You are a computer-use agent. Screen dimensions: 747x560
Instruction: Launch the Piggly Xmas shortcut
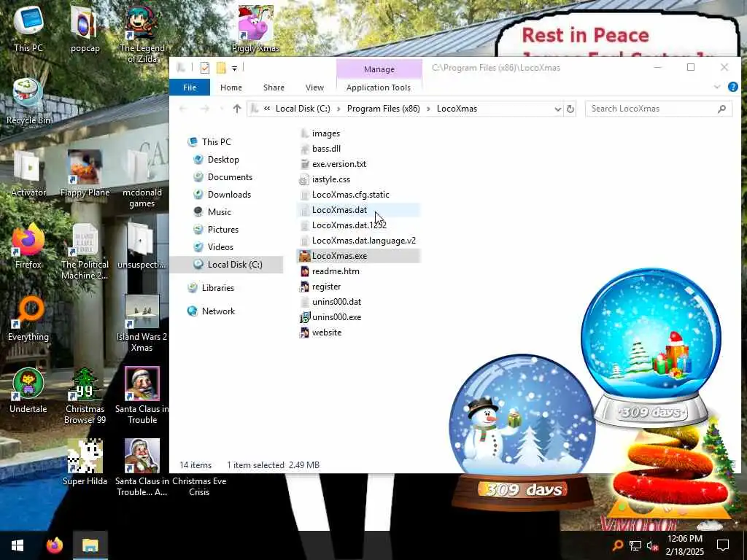pos(255,28)
